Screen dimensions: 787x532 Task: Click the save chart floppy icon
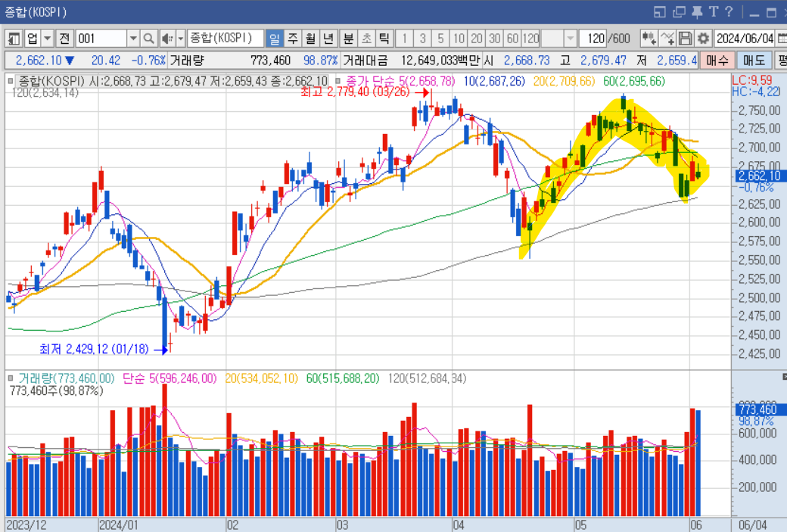coord(685,38)
